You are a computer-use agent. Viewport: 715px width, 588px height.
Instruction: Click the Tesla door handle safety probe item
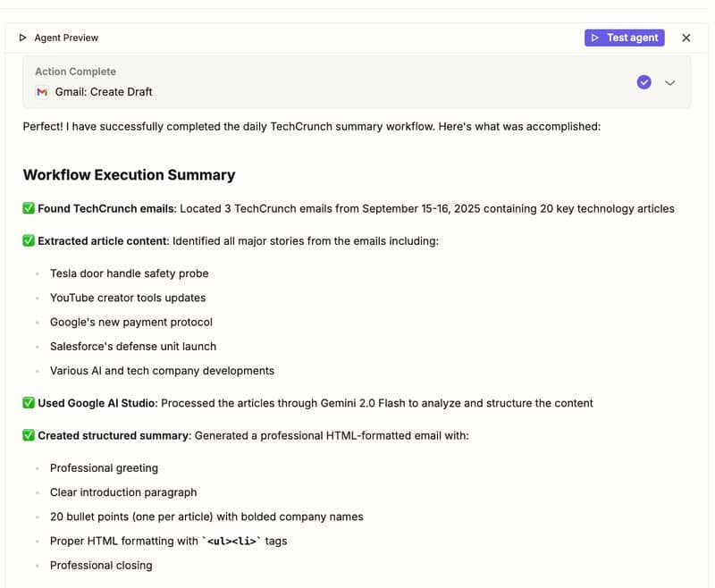tap(129, 273)
